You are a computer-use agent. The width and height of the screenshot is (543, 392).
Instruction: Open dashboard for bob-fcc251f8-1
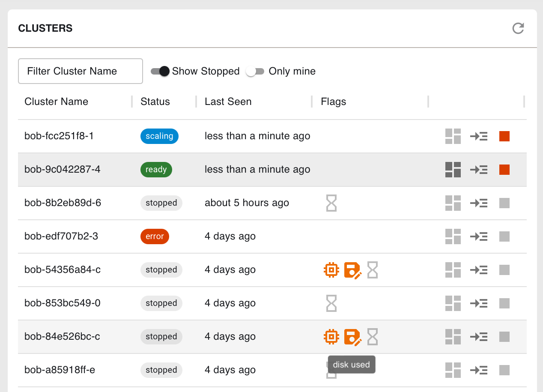click(453, 136)
